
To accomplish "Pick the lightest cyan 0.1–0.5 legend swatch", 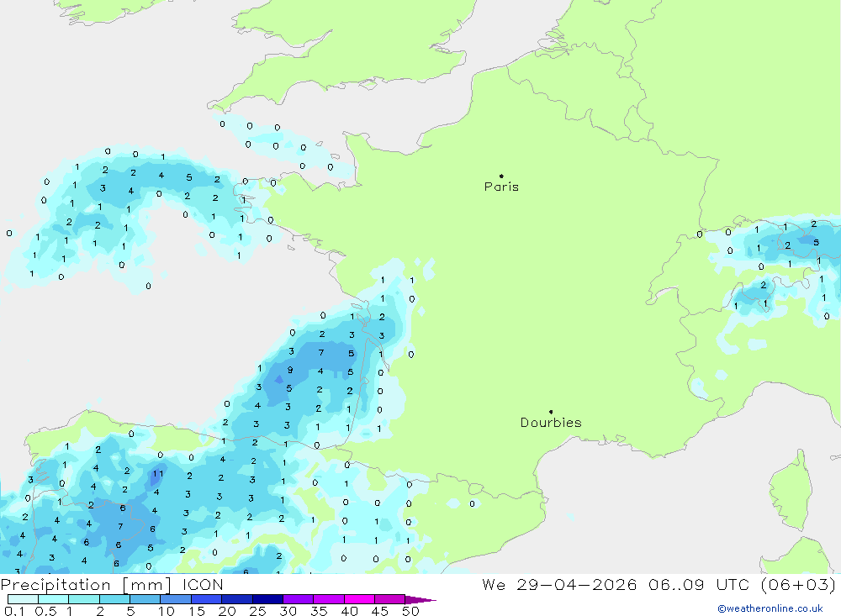I will coord(23,599).
